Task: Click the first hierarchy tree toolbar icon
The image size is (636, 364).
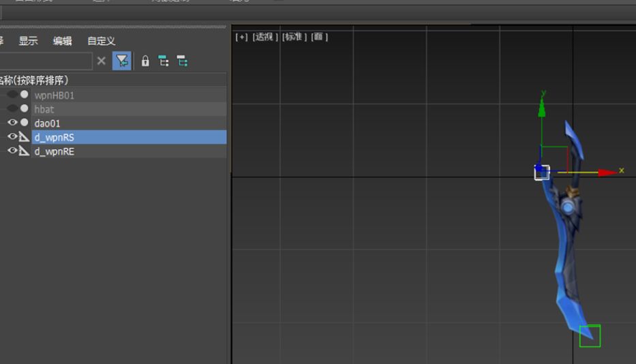Action: click(164, 61)
